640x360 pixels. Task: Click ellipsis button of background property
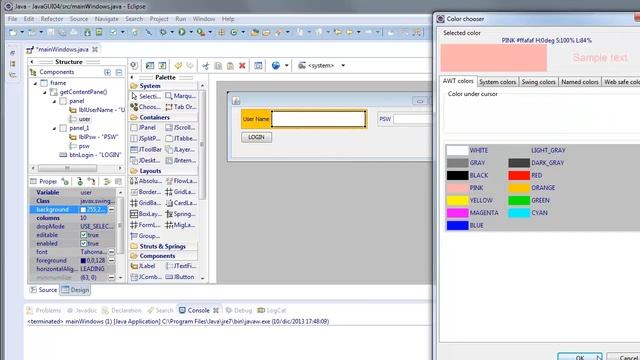coord(111,209)
